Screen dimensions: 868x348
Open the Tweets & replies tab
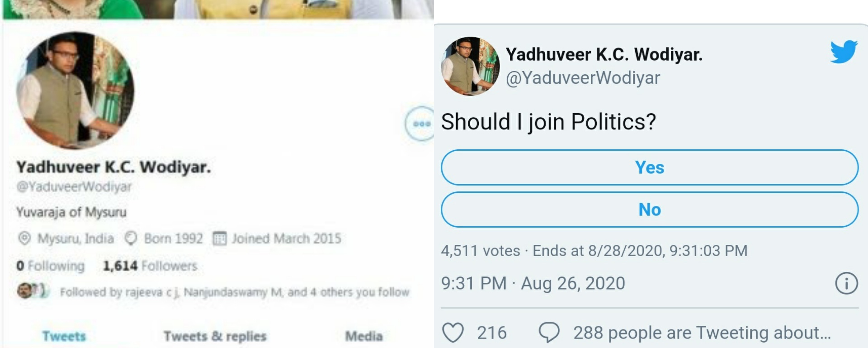coord(215,336)
